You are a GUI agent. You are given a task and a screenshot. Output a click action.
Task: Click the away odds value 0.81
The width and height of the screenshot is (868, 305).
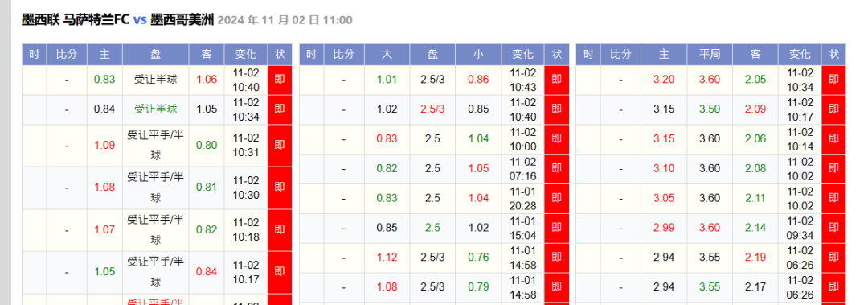pyautogui.click(x=207, y=187)
